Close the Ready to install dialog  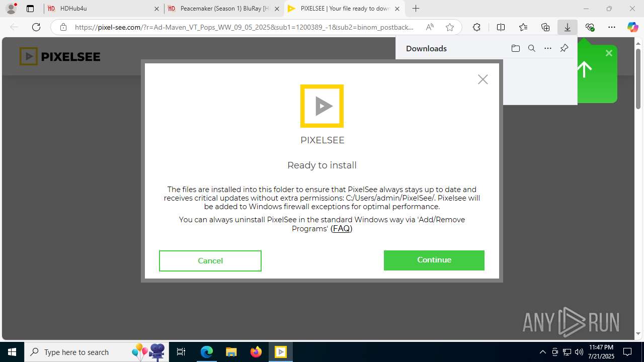(x=483, y=79)
